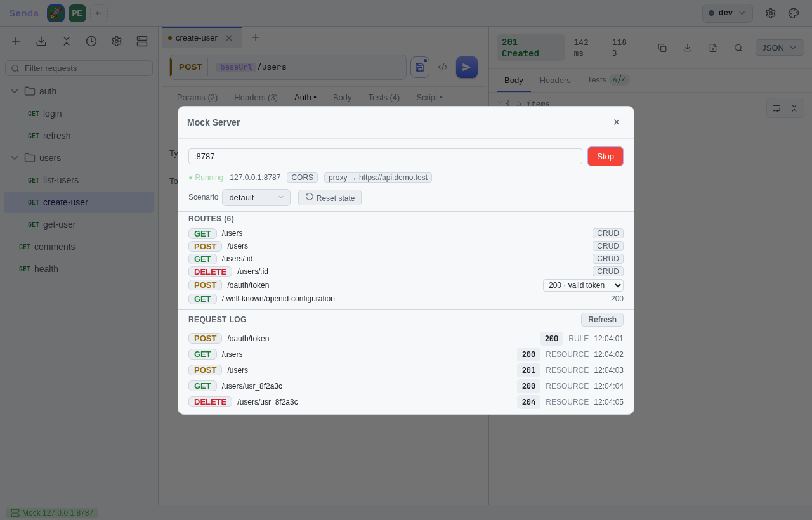Collapse all response nodes icon

click(794, 108)
